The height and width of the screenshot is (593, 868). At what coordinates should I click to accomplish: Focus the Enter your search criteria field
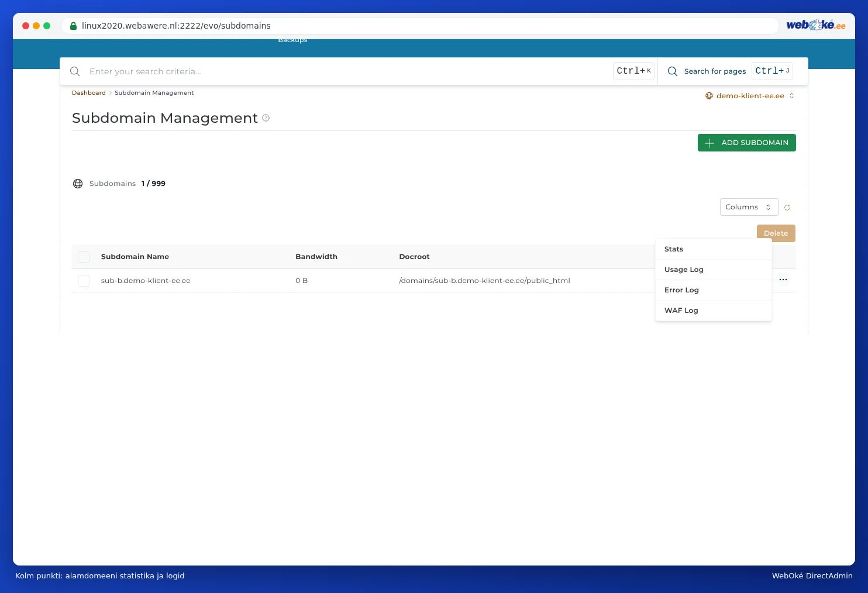(348, 71)
